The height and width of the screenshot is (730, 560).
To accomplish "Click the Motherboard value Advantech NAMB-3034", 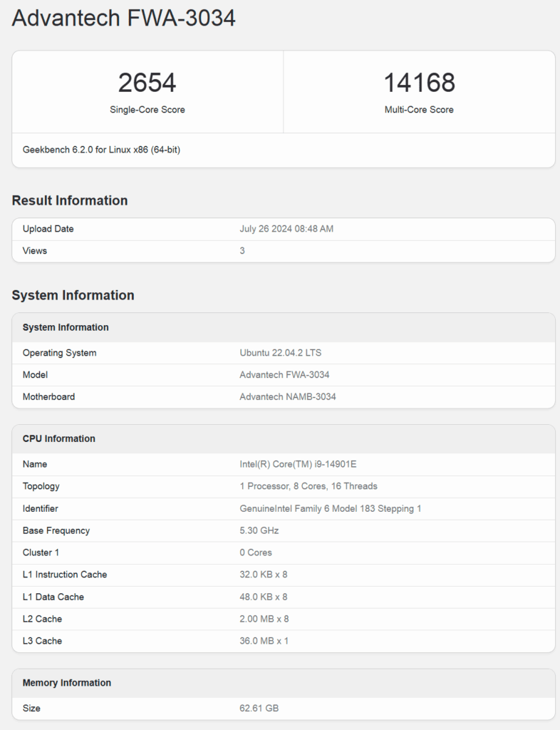I will [x=288, y=396].
